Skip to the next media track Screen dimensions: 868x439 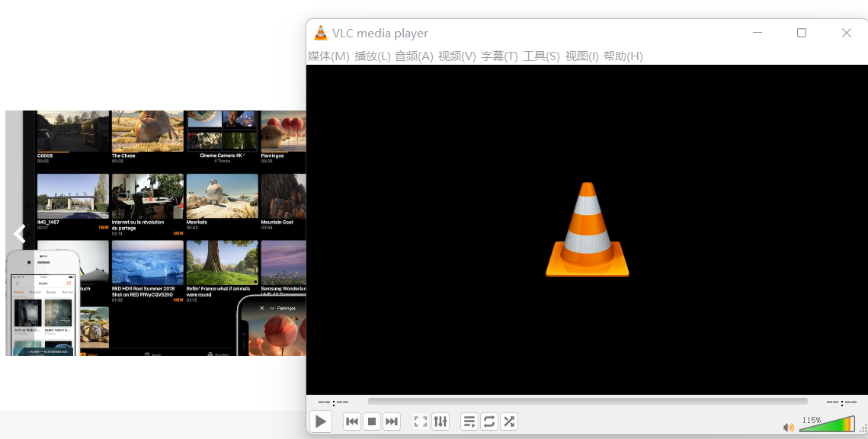[x=392, y=421]
